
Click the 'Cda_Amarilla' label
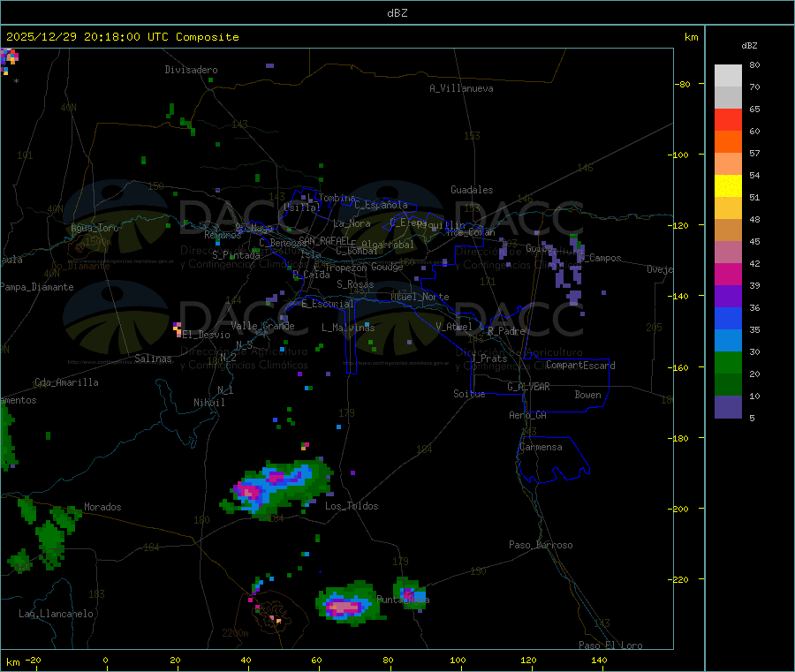pyautogui.click(x=66, y=382)
